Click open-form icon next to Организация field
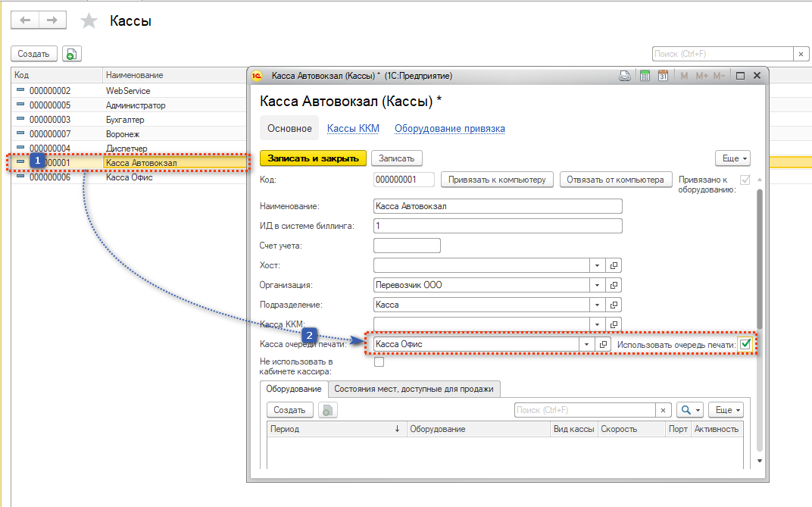Screen dimensions: 812x507 pyautogui.click(x=614, y=286)
